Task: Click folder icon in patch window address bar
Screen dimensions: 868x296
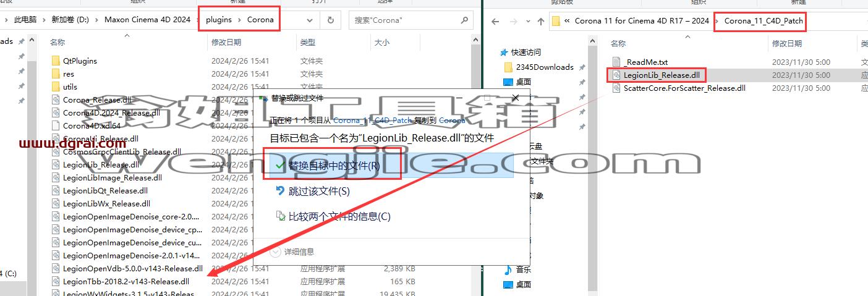Action: tap(556, 21)
